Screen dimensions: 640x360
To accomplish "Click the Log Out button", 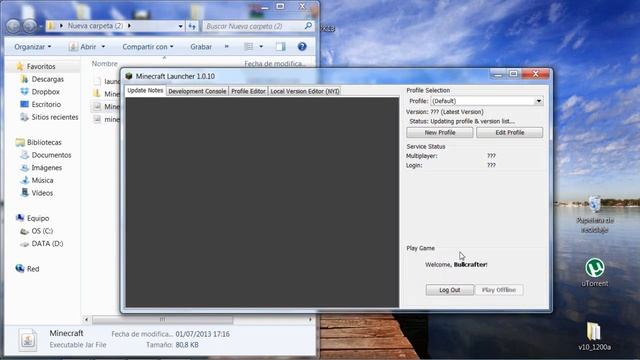I will coord(450,290).
